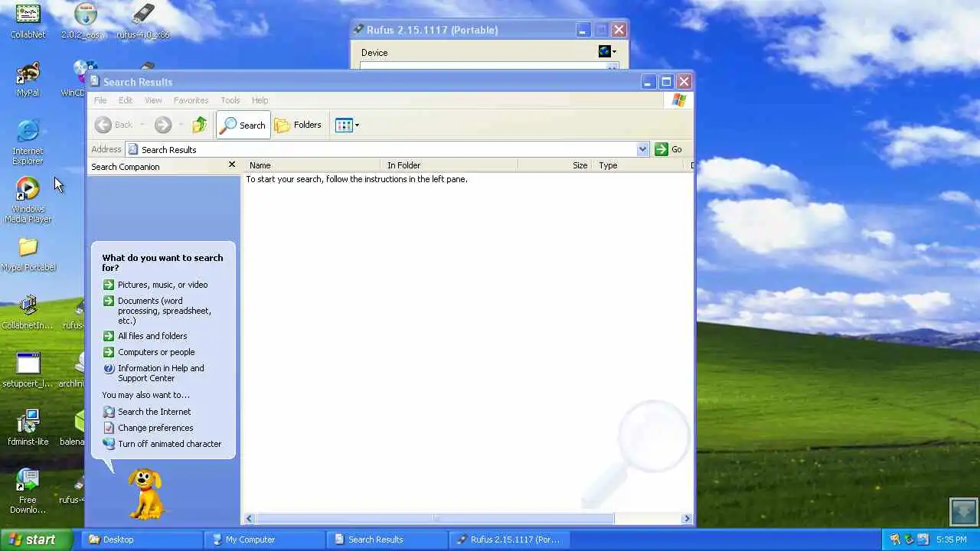Screen dimensions: 980x551
Task: Switch to Rufus 2.15.1117 taskbar button
Action: (x=510, y=540)
